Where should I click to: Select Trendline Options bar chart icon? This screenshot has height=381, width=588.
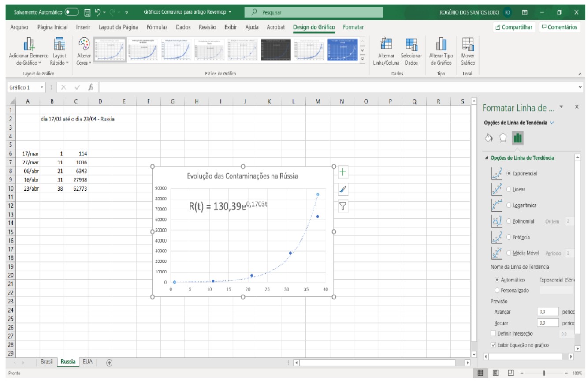517,138
